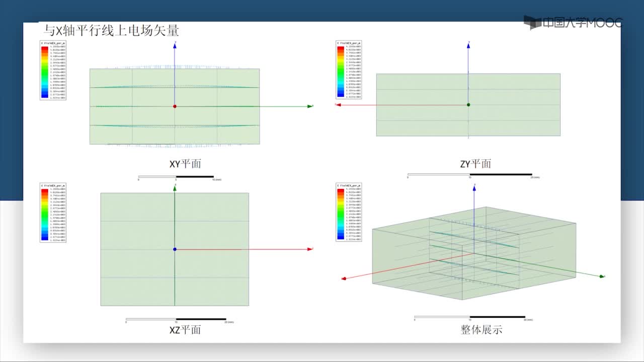Screen dimensions: 644x362
Task: Click the slide title 与X轴平行线上电场矢量
Action: coord(111,31)
